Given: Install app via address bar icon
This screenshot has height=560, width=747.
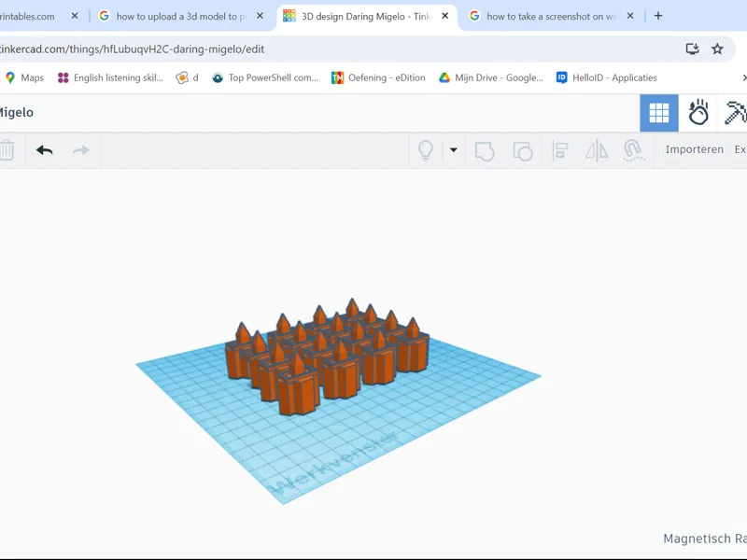Looking at the screenshot, I should [692, 49].
